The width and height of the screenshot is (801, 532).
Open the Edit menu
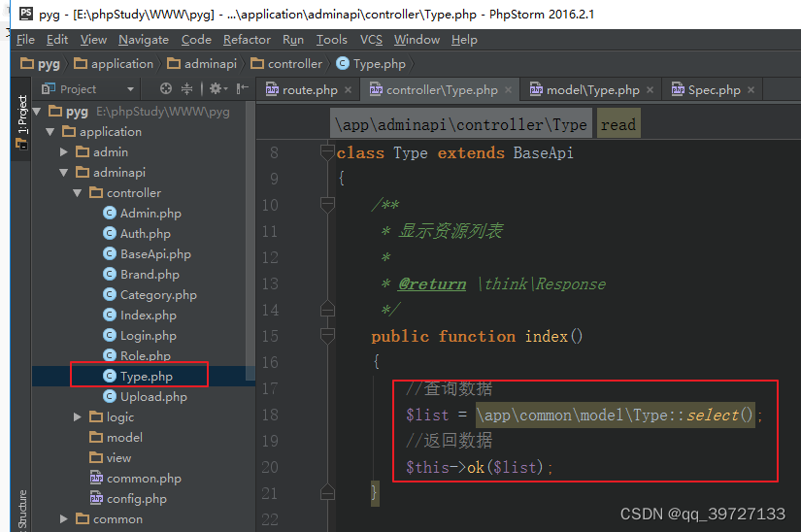click(x=57, y=40)
